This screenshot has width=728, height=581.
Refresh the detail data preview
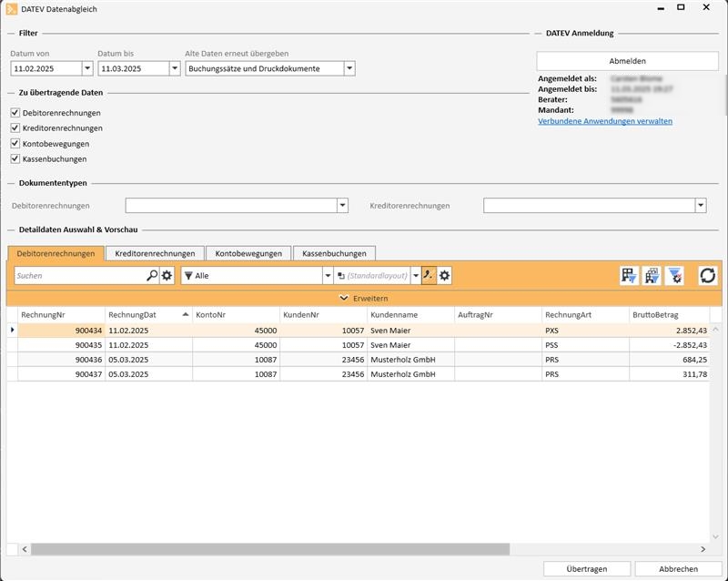pyautogui.click(x=708, y=276)
